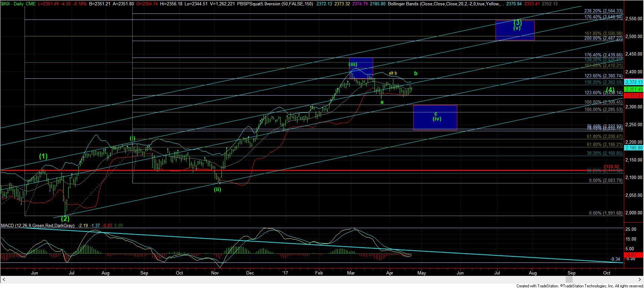Click the MACD (12,26,9,Green,Red,DarkGray) label
This screenshot has width=644, height=288.
[38, 225]
